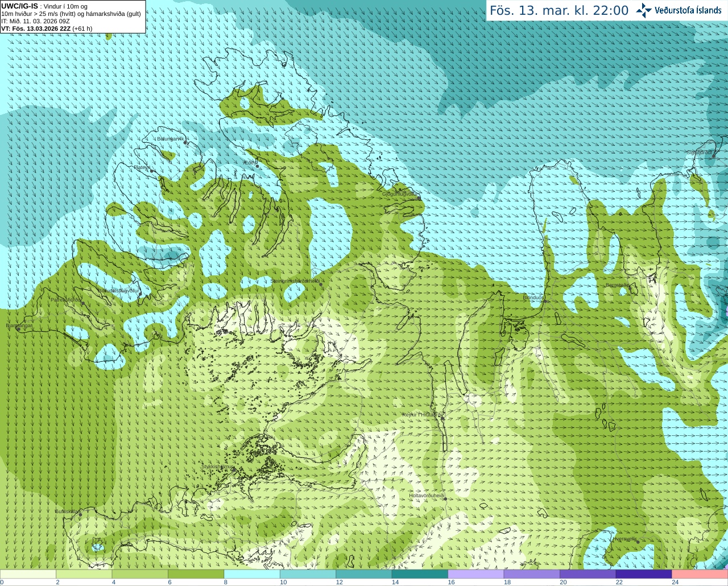Viewport: 728px width, 586px height.
Task: Click the pink legend swatch above 24 m/s
Action: (700, 574)
